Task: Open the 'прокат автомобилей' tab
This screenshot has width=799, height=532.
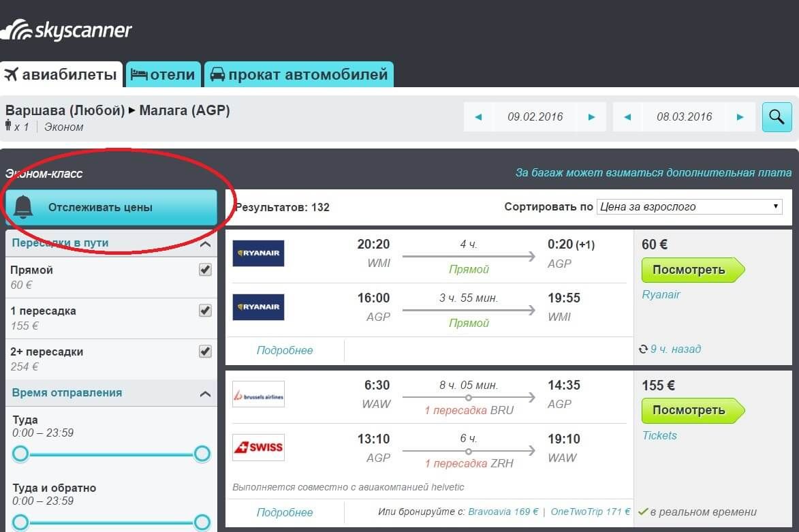Action: tap(299, 74)
